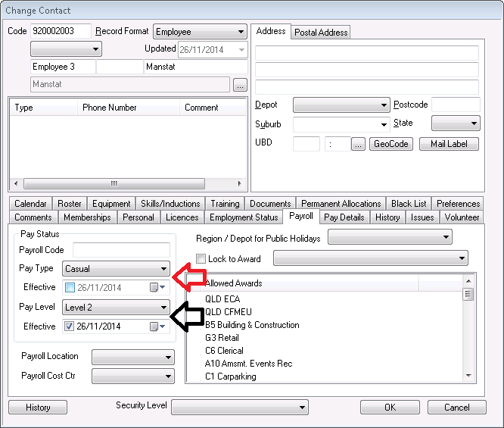Open calendar picker for Pay Level Effective date

click(x=157, y=326)
